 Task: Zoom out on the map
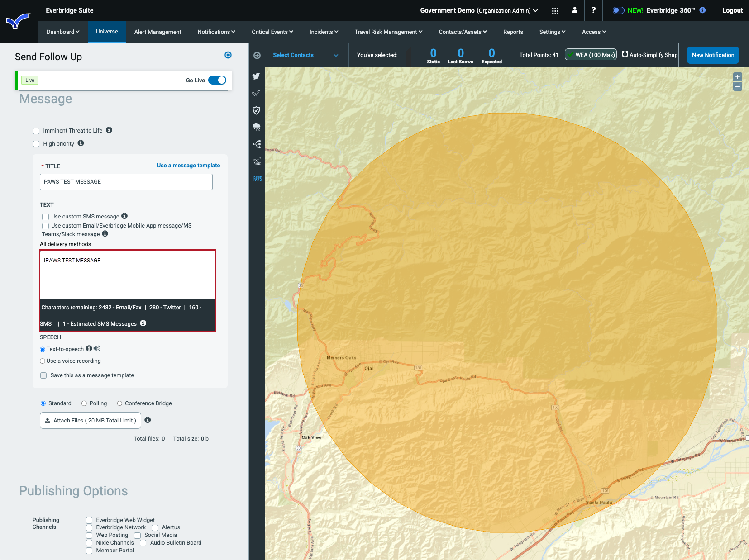click(738, 86)
